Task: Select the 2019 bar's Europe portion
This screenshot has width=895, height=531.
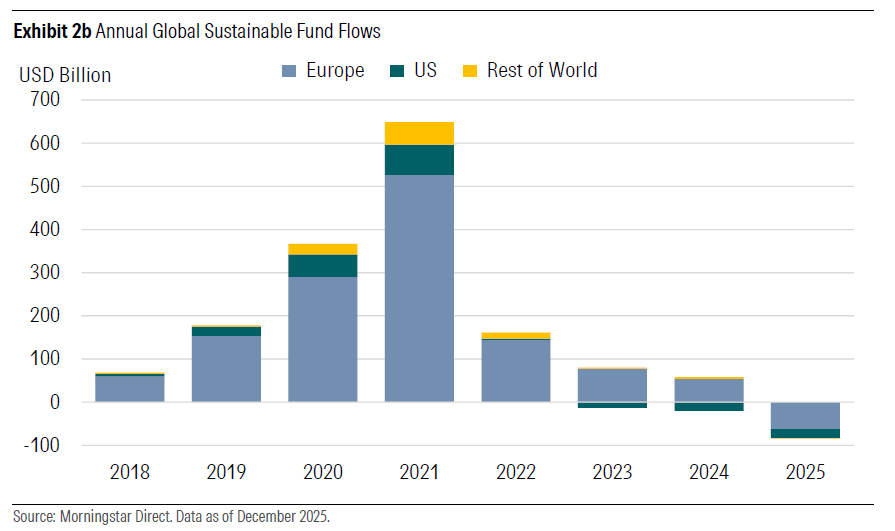Action: click(x=226, y=368)
